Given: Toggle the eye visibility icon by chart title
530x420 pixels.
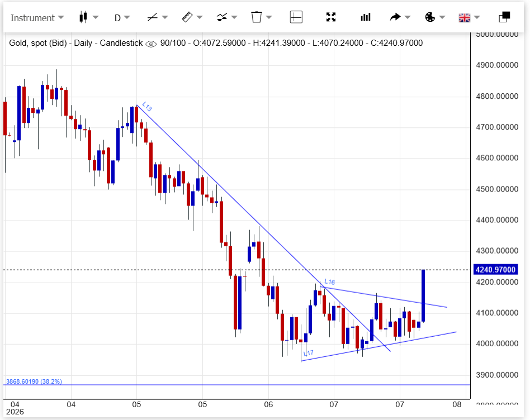Looking at the screenshot, I should coord(151,44).
